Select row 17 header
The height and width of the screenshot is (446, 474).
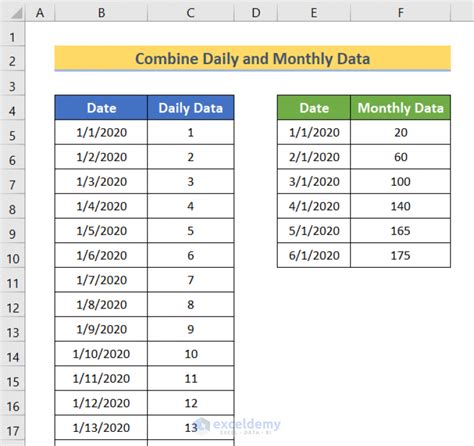coord(12,428)
